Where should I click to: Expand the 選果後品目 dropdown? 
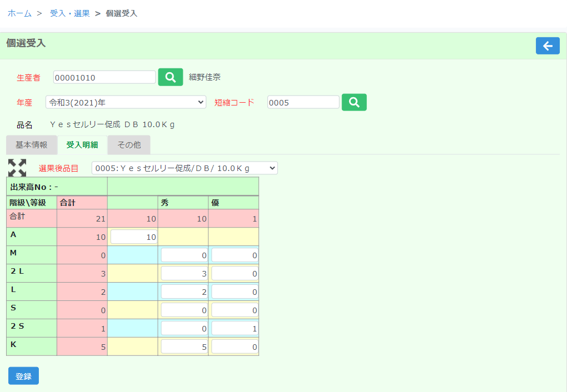click(184, 168)
